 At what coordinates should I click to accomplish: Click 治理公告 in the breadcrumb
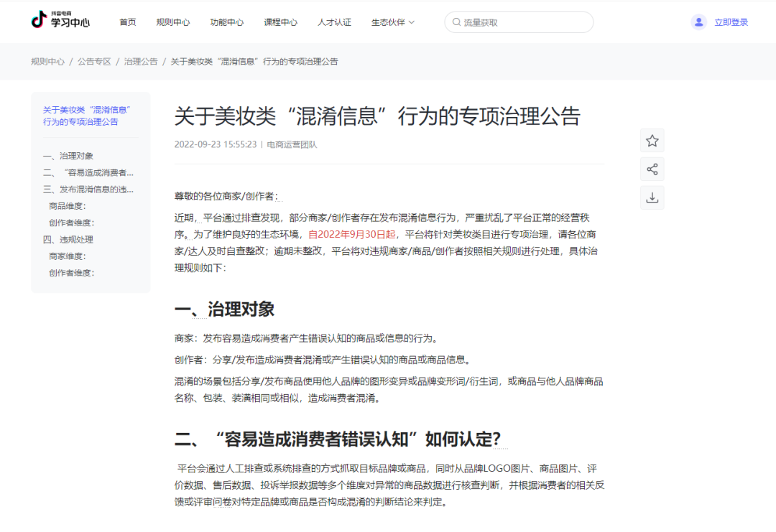pyautogui.click(x=141, y=62)
